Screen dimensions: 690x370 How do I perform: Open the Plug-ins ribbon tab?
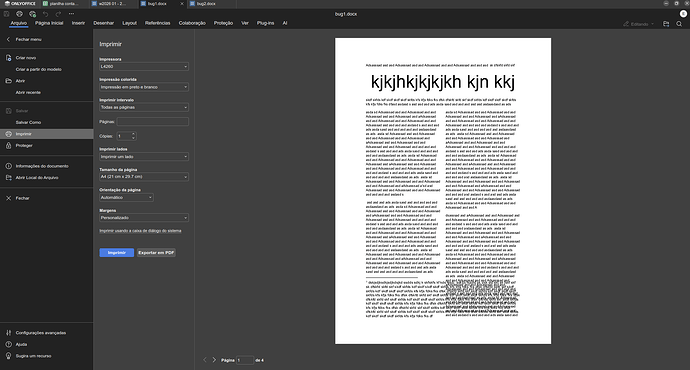tap(265, 23)
